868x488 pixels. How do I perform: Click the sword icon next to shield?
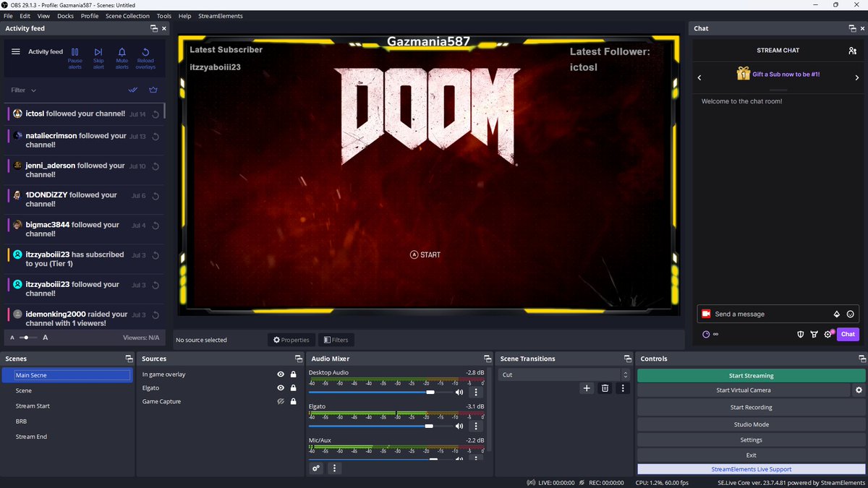pos(814,334)
